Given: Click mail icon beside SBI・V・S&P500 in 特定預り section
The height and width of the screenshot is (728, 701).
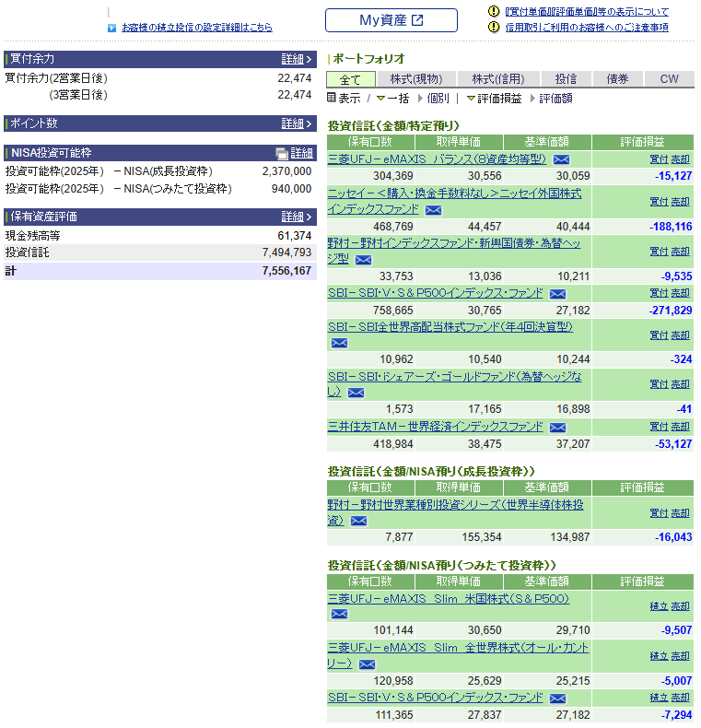Looking at the screenshot, I should tap(557, 294).
